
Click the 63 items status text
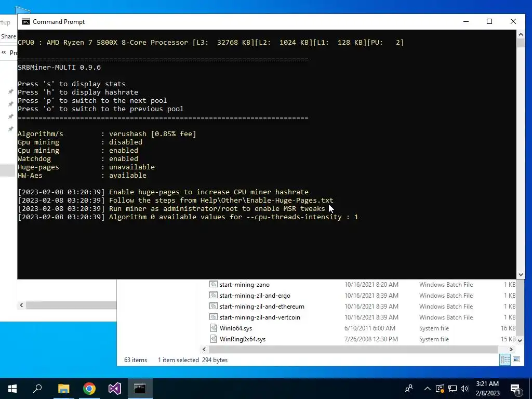tap(136, 360)
